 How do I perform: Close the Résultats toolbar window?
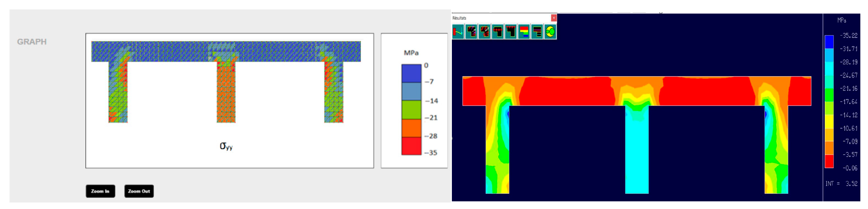pos(554,18)
